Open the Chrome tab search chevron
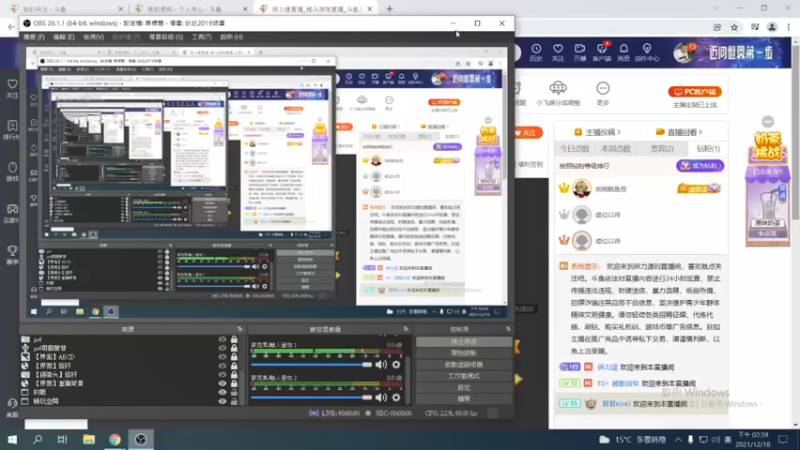 (x=716, y=8)
